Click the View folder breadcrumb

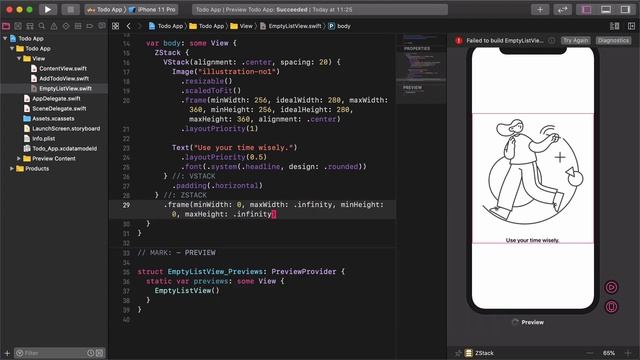[242, 26]
